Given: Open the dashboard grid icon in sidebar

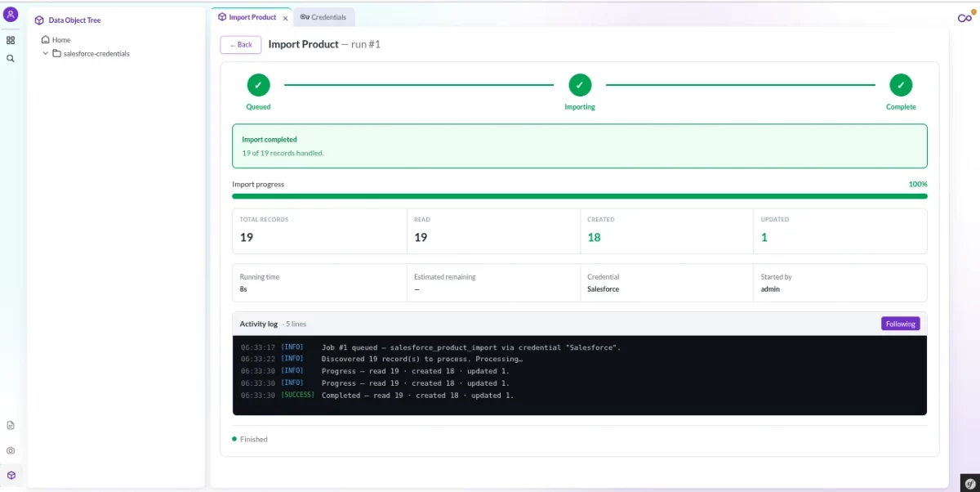Looking at the screenshot, I should click(x=11, y=40).
